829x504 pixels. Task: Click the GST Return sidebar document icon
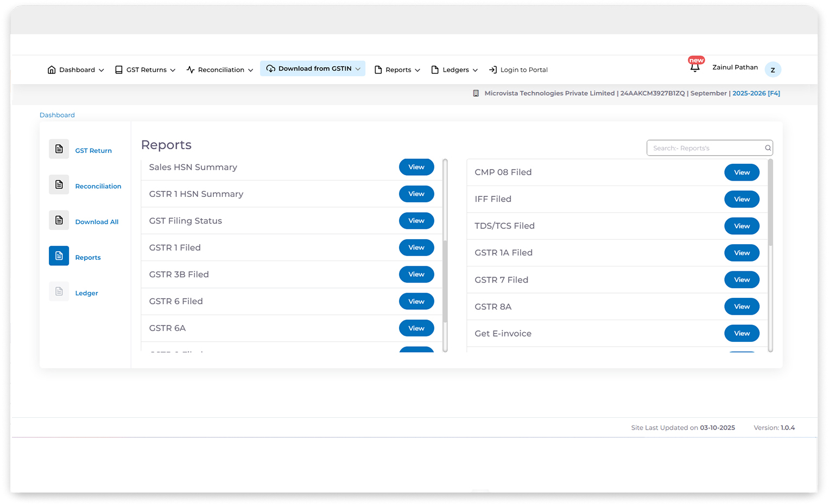click(x=59, y=149)
